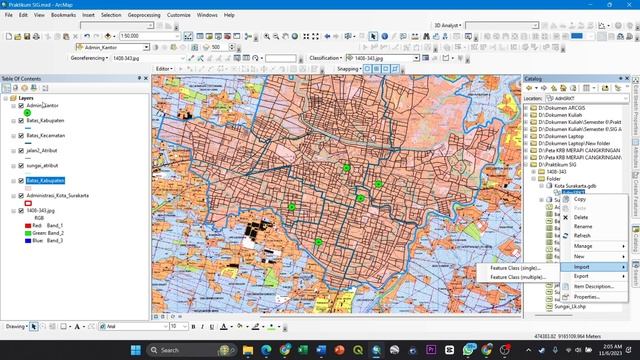Switch to List By Drawing Order
Image resolution: width=640 pixels, height=360 pixels.
tap(7, 88)
